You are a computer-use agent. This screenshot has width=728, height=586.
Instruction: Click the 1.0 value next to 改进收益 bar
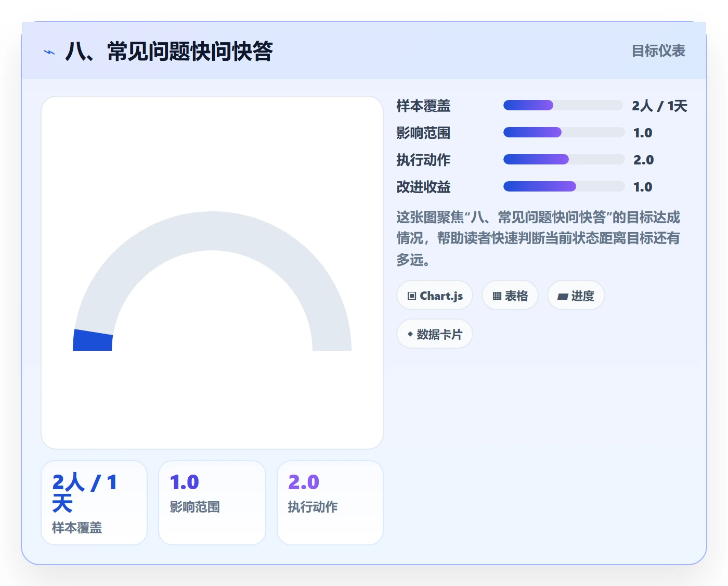pos(643,187)
